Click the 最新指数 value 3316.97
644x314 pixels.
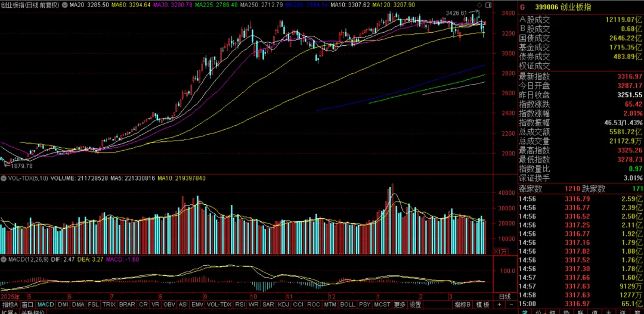coord(630,76)
